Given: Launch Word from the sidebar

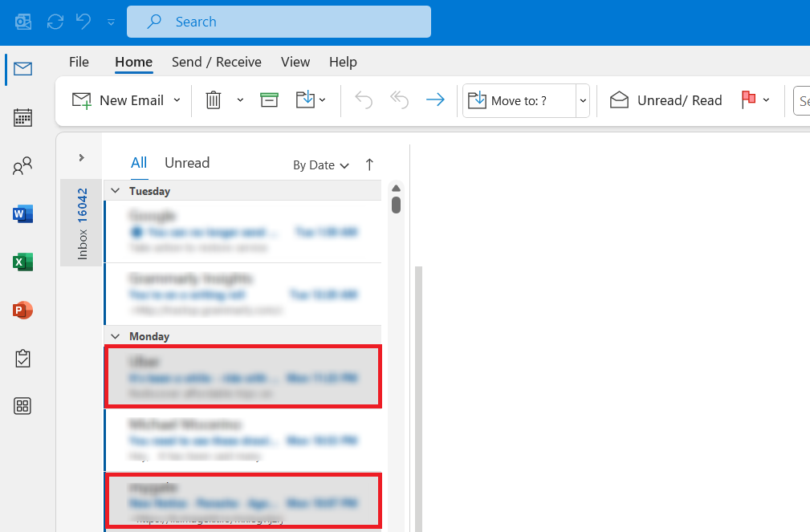Looking at the screenshot, I should (x=22, y=213).
